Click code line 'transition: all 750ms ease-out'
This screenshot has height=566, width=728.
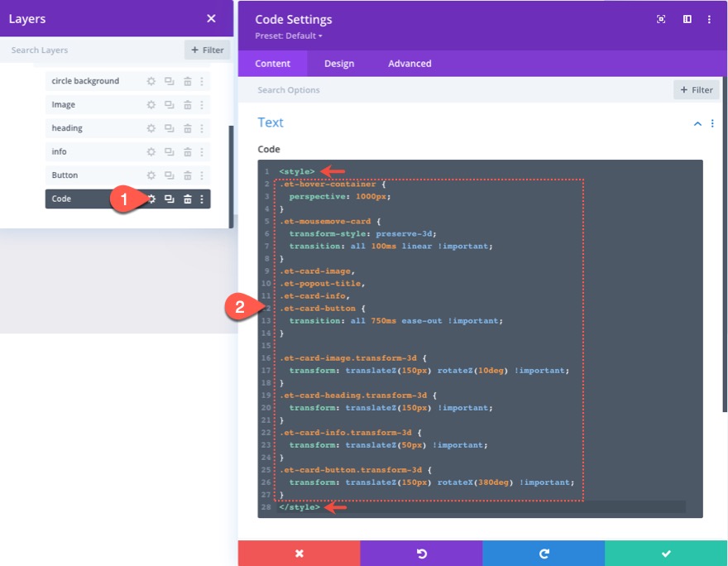point(396,321)
